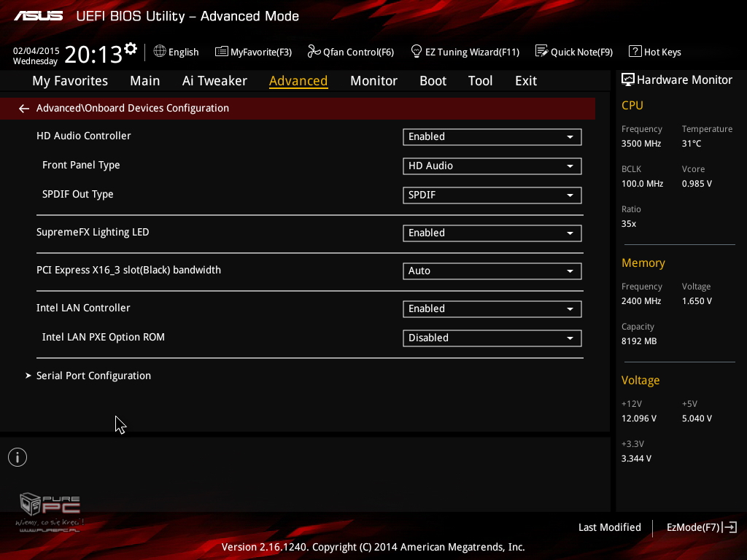Click the BIOS version copyright text

pyautogui.click(x=373, y=547)
